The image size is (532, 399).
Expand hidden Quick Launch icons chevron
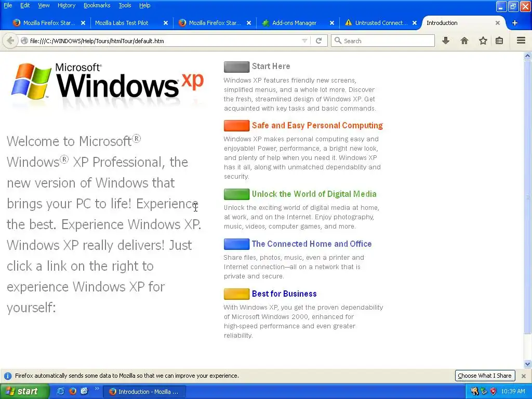point(97,389)
